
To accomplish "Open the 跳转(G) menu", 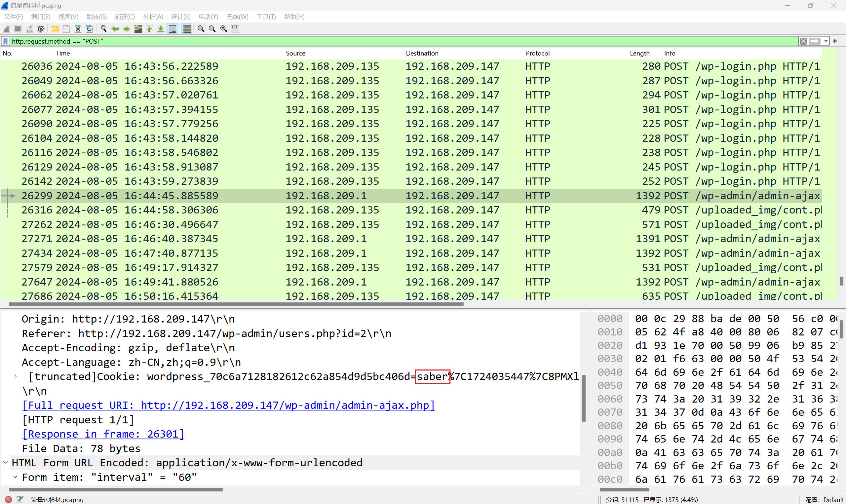I will tap(97, 17).
